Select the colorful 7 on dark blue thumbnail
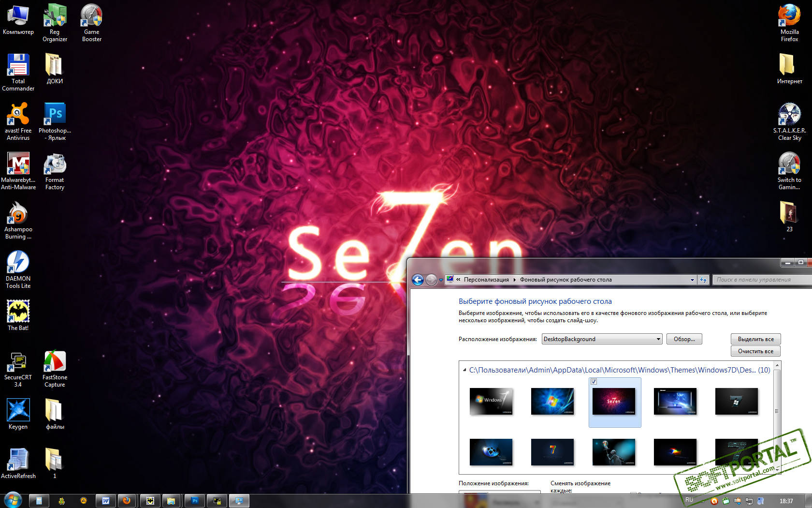Viewport: 812px width, 508px height. tap(552, 452)
